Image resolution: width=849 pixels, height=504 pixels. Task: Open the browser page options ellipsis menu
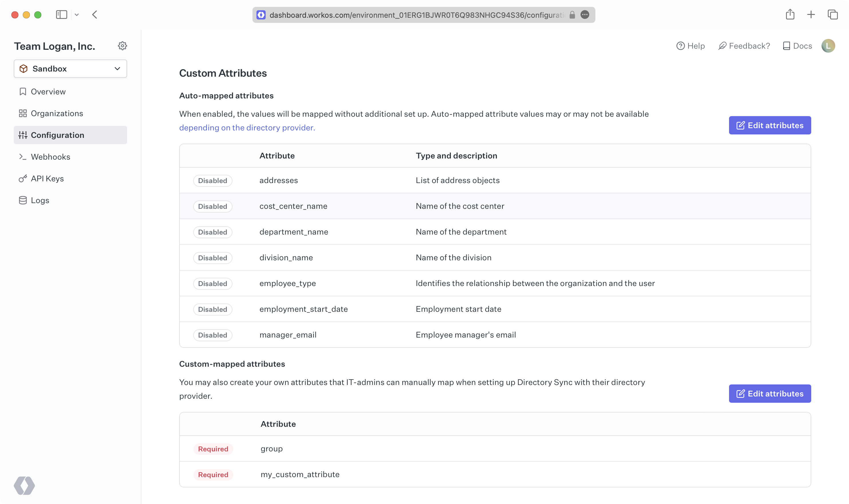[585, 15]
